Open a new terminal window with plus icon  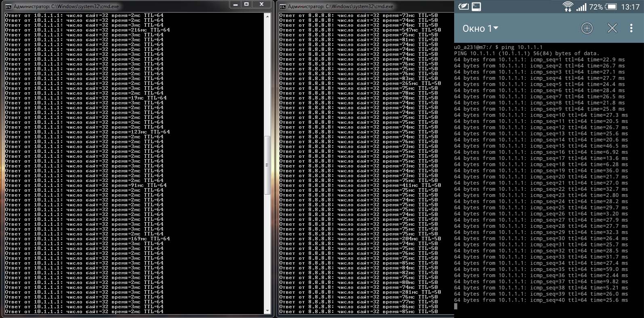[x=587, y=28]
